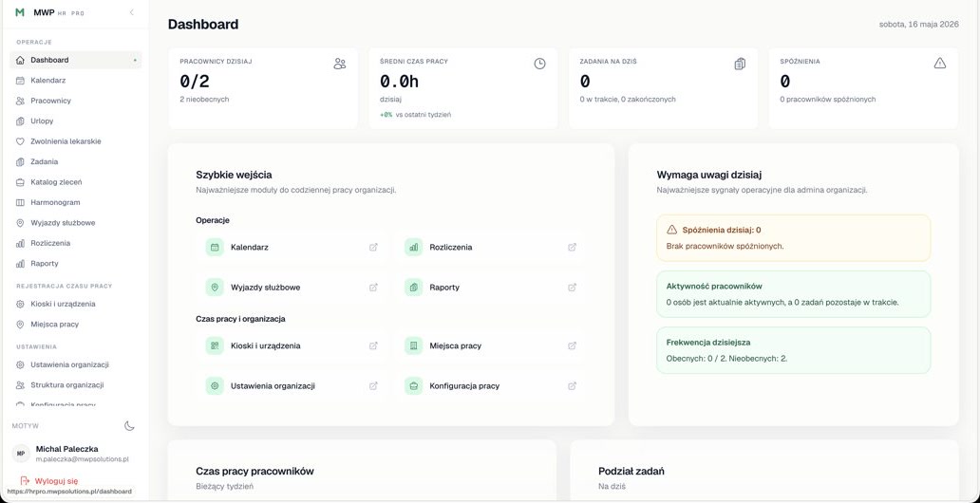Click Miejsca pracy pin icon in sidebar

click(20, 325)
